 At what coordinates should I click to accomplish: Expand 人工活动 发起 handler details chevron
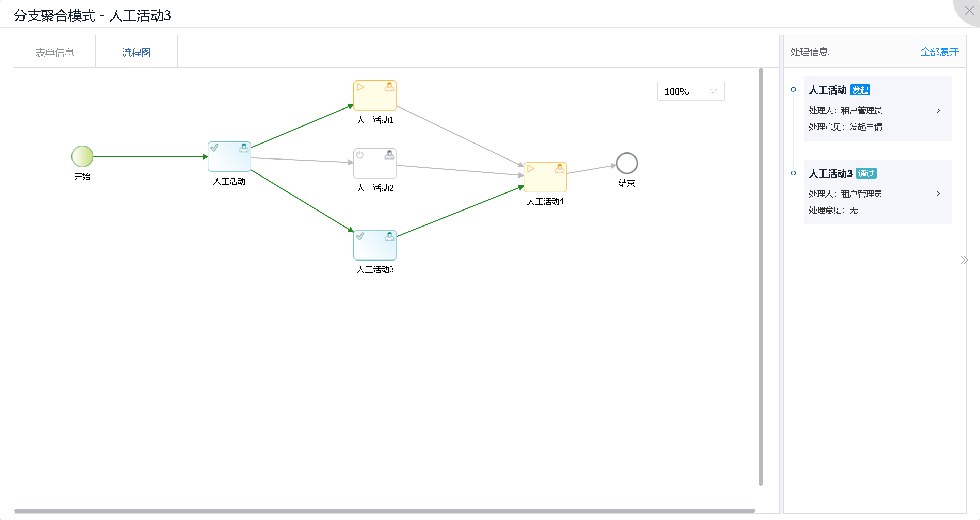coord(938,110)
